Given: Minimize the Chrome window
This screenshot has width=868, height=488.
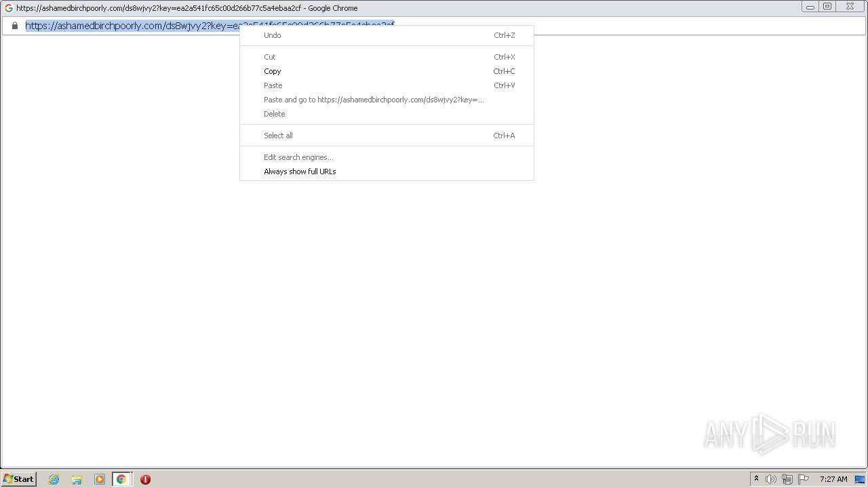Looking at the screenshot, I should click(x=810, y=7).
